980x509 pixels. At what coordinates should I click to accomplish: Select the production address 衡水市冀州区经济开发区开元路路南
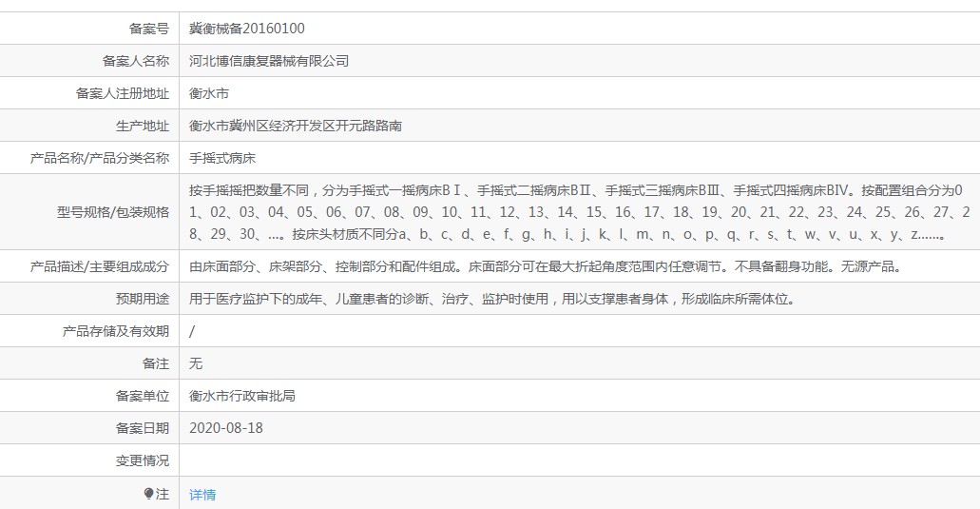point(295,126)
